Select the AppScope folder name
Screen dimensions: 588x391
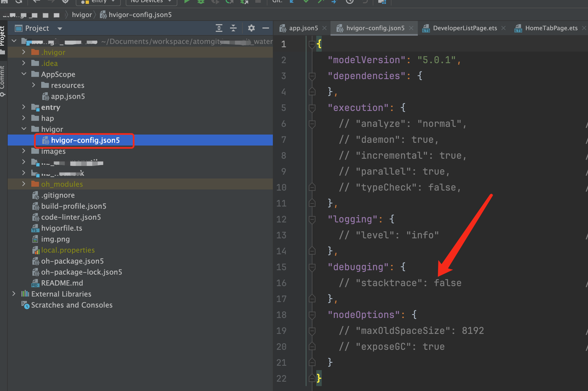pyautogui.click(x=58, y=74)
